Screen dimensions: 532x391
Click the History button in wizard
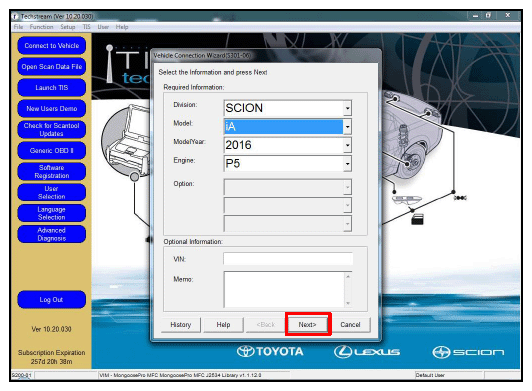(x=180, y=325)
